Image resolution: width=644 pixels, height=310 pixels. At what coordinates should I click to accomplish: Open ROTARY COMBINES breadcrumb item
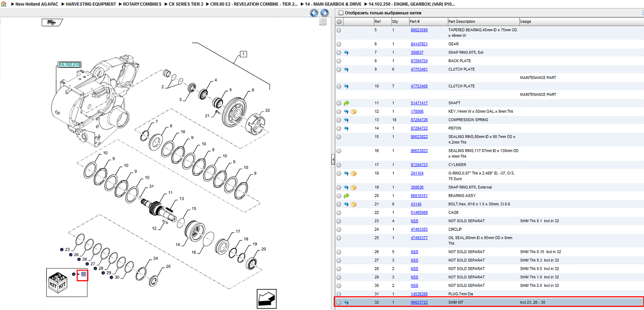pyautogui.click(x=142, y=4)
